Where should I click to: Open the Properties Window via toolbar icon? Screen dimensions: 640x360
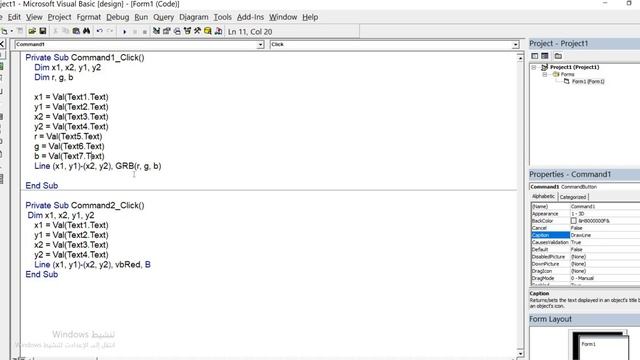pos(167,31)
